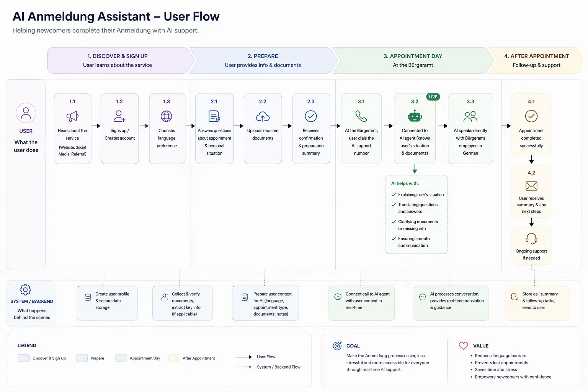Click the 'Uploads required documents' text

click(263, 134)
